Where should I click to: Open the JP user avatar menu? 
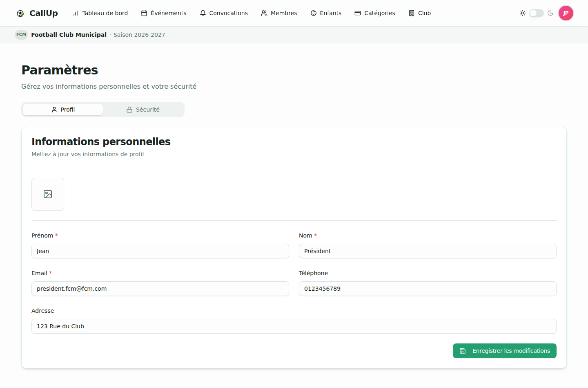tap(566, 13)
